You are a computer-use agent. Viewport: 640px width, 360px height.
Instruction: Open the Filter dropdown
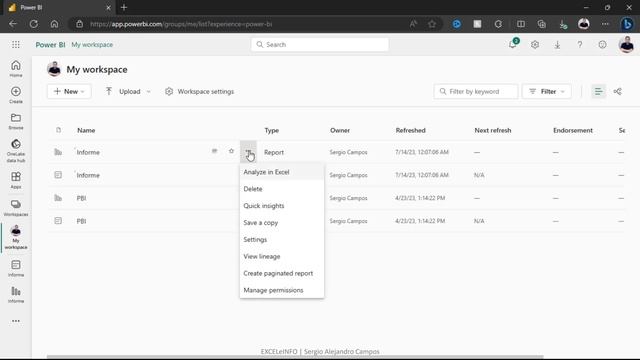tap(547, 91)
